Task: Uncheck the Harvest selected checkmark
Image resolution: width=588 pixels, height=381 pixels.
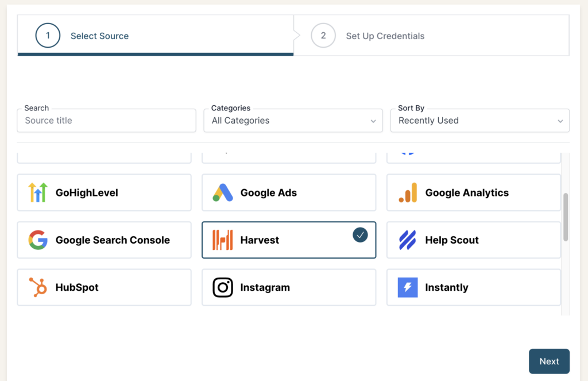Action: pyautogui.click(x=360, y=234)
